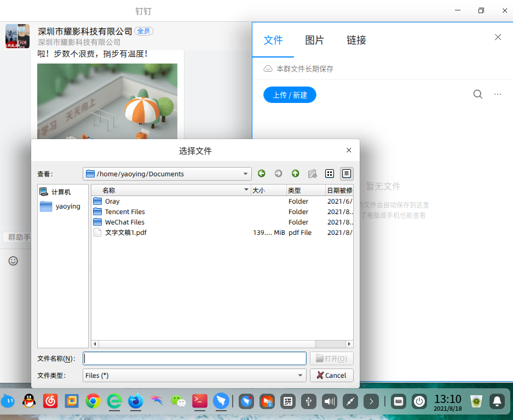Select the file 文字文稿1.pdf
The width and height of the screenshot is (513, 420).
coord(125,233)
